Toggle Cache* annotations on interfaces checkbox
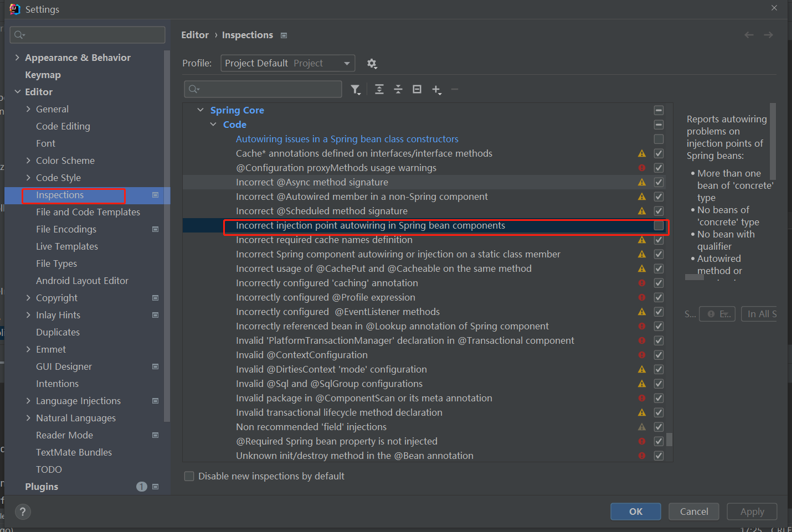 659,153
